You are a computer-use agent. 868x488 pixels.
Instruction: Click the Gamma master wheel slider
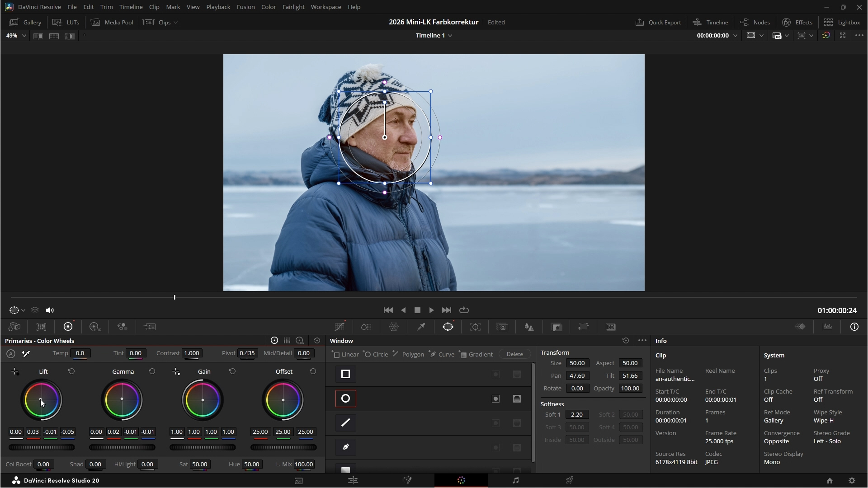point(122,447)
